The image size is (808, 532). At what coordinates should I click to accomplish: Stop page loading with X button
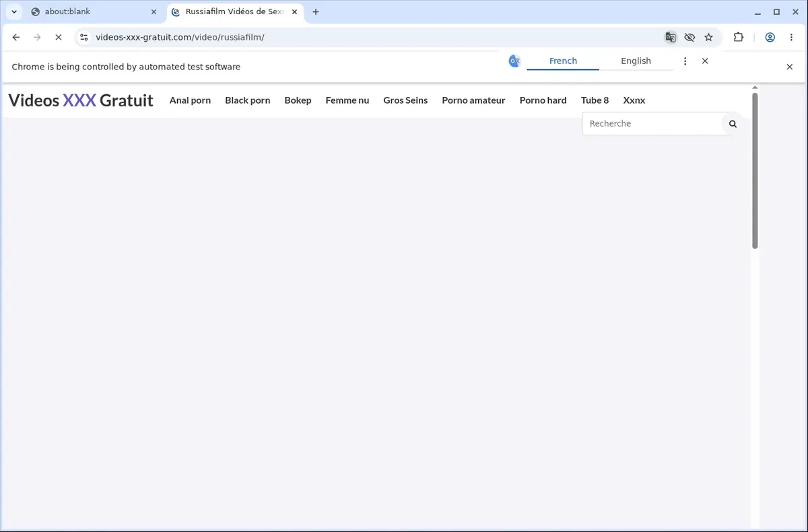pos(58,38)
